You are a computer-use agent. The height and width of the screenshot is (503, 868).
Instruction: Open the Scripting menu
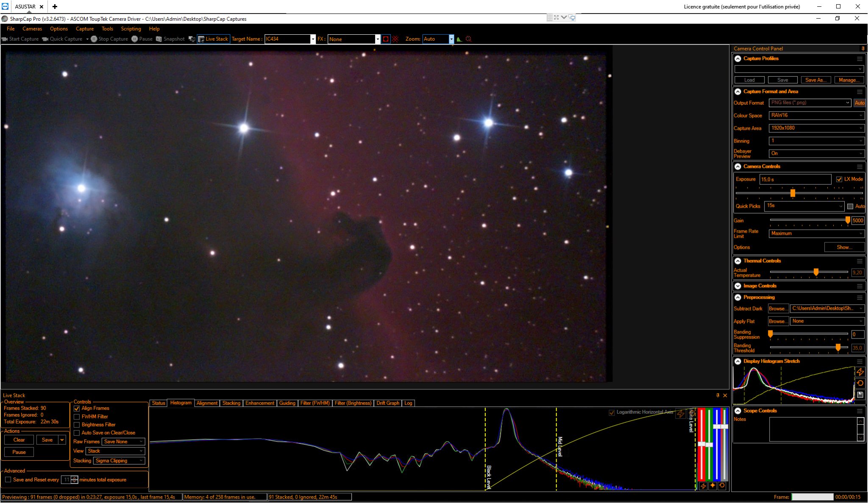(x=131, y=29)
